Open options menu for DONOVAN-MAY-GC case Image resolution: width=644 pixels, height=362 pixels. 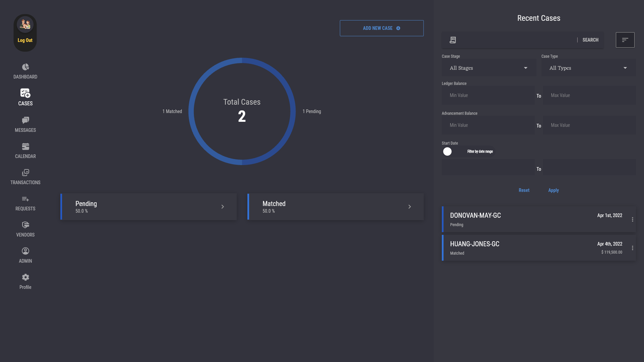[633, 219]
